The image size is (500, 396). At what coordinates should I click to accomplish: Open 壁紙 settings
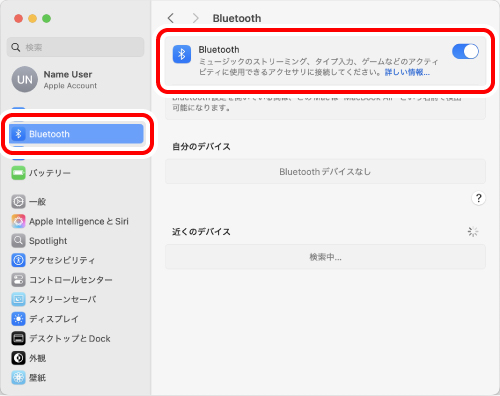click(76, 378)
